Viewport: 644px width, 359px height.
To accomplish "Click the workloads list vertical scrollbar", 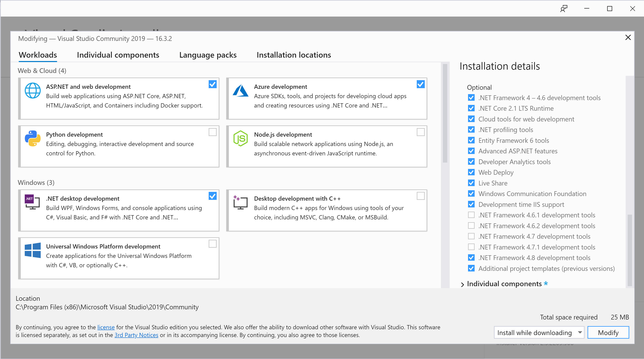I will tap(445, 113).
